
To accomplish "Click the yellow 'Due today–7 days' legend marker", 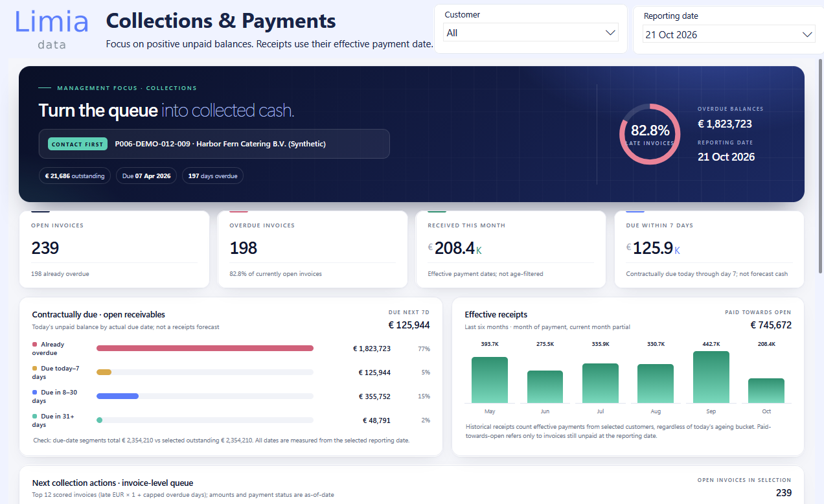I will click(x=34, y=368).
